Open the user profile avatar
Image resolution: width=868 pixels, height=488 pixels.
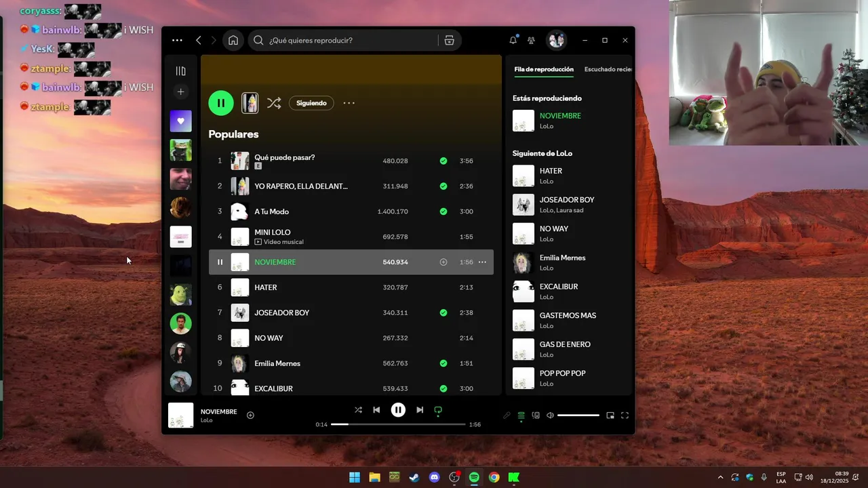click(557, 41)
